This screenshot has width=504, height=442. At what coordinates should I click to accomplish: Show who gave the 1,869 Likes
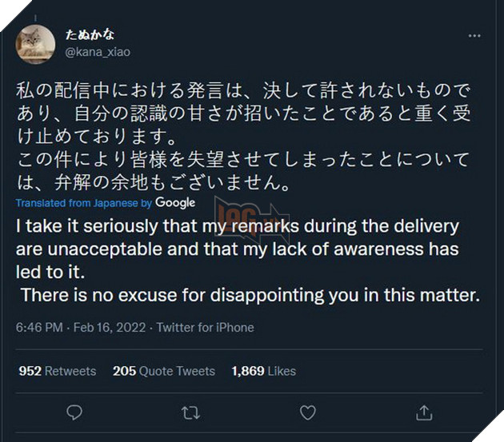pos(263,371)
